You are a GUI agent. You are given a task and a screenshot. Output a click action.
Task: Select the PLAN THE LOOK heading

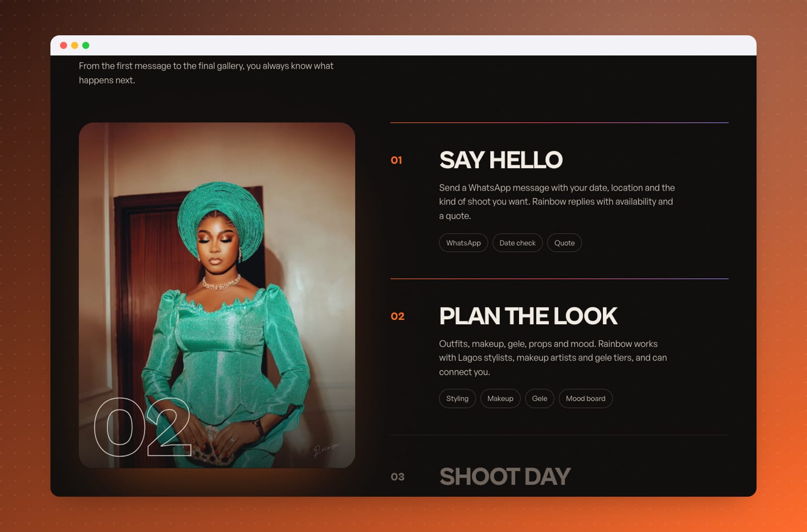pos(528,316)
